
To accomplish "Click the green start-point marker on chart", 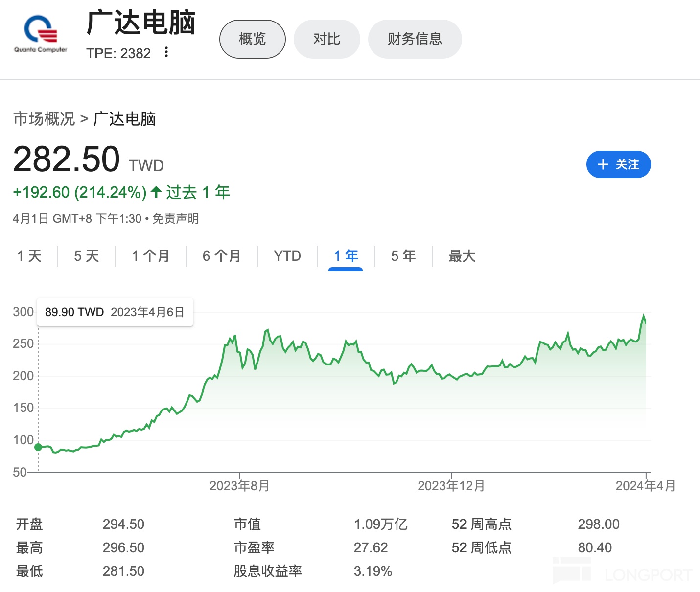I will click(x=38, y=447).
